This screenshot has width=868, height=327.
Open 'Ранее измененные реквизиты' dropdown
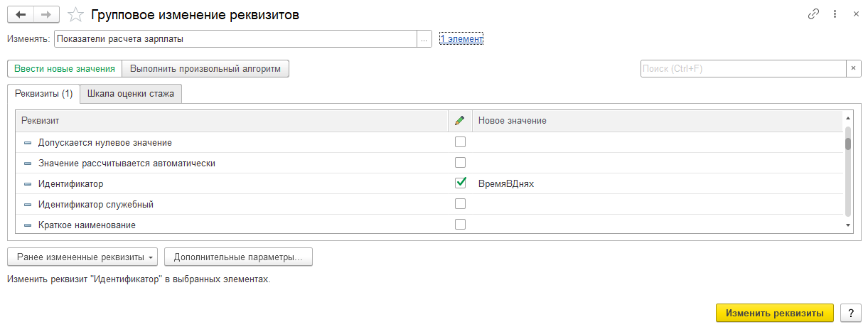coord(82,257)
